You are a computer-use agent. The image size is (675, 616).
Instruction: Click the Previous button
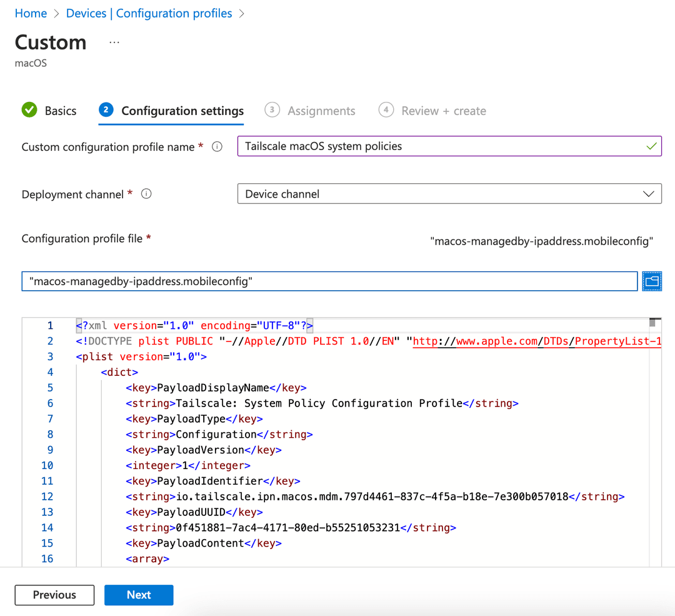(54, 595)
